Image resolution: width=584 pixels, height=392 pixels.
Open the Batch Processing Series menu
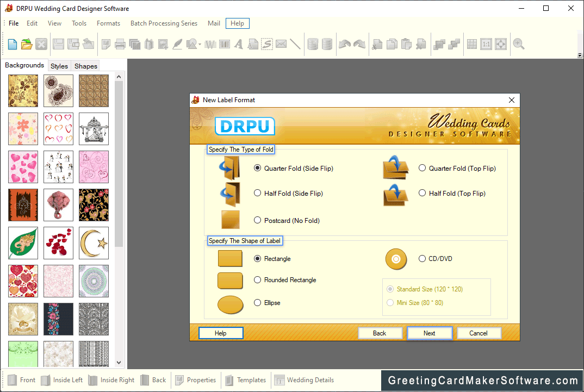tap(164, 23)
